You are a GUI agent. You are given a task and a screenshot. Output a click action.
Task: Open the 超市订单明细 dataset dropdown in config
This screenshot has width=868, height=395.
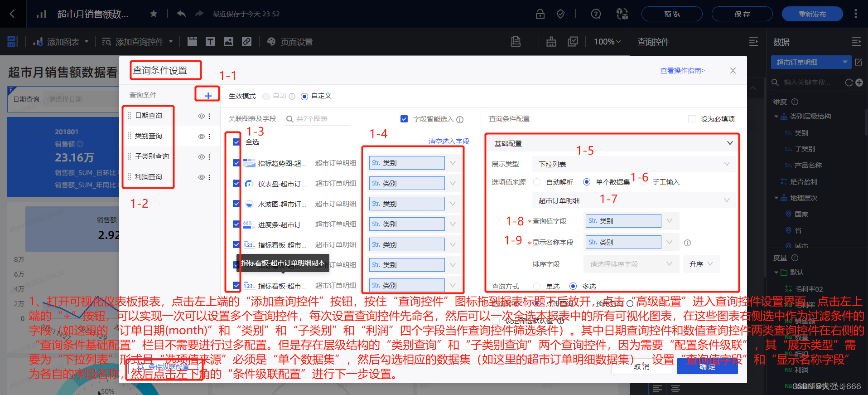tap(634, 200)
